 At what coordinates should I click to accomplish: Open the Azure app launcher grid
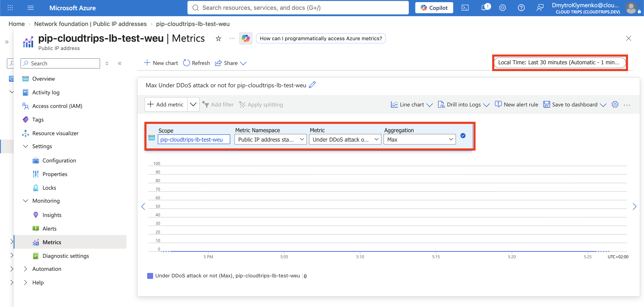click(10, 8)
